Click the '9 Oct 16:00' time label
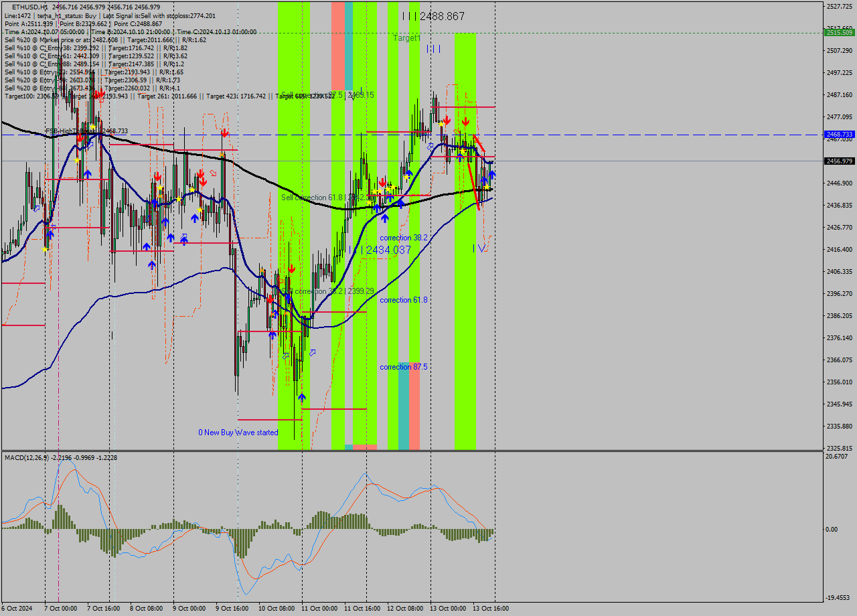 (x=232, y=608)
